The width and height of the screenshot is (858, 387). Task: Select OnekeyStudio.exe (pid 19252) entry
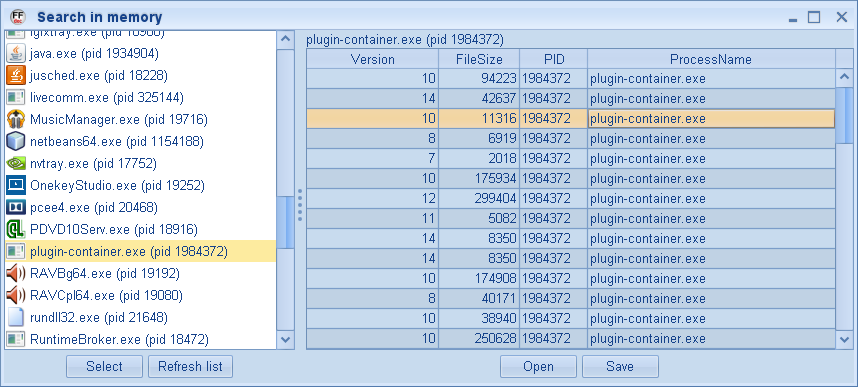coord(140,186)
